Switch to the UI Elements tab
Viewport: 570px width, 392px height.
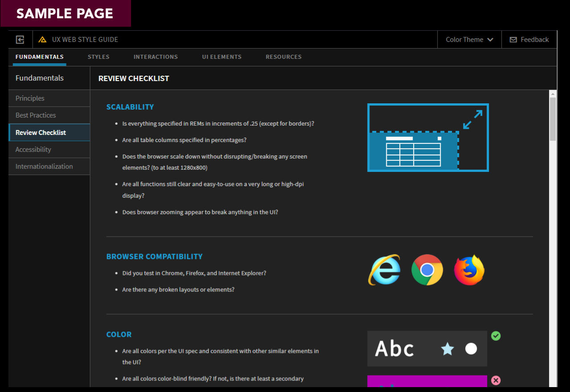click(x=222, y=57)
